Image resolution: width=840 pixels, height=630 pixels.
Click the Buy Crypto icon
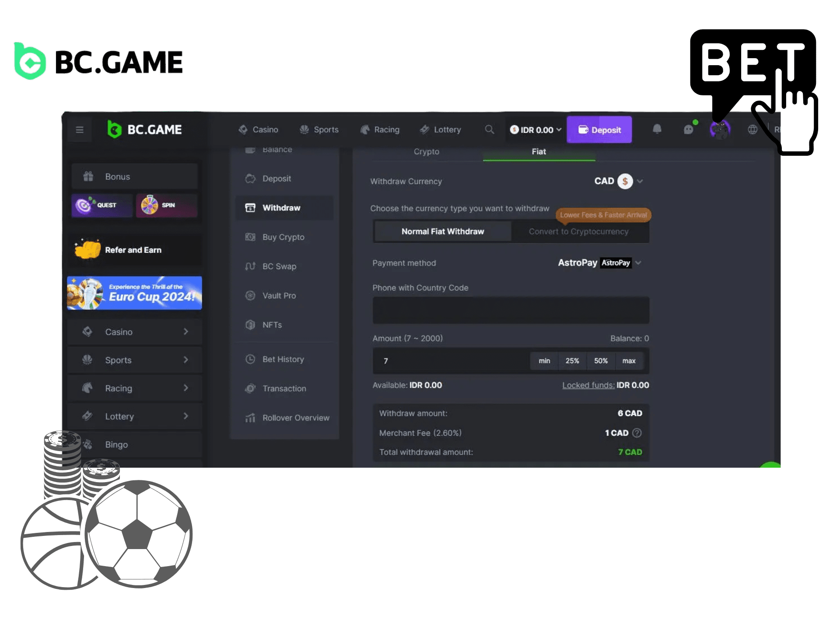250,237
